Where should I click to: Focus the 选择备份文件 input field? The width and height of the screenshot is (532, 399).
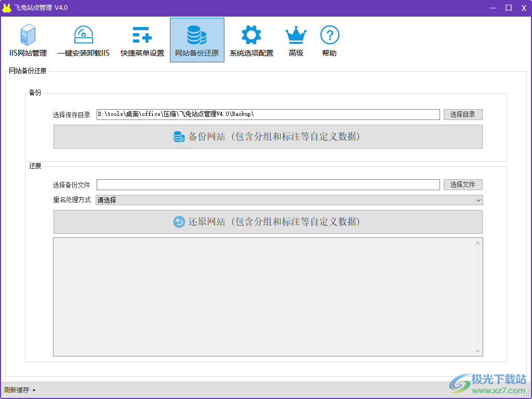pos(268,184)
